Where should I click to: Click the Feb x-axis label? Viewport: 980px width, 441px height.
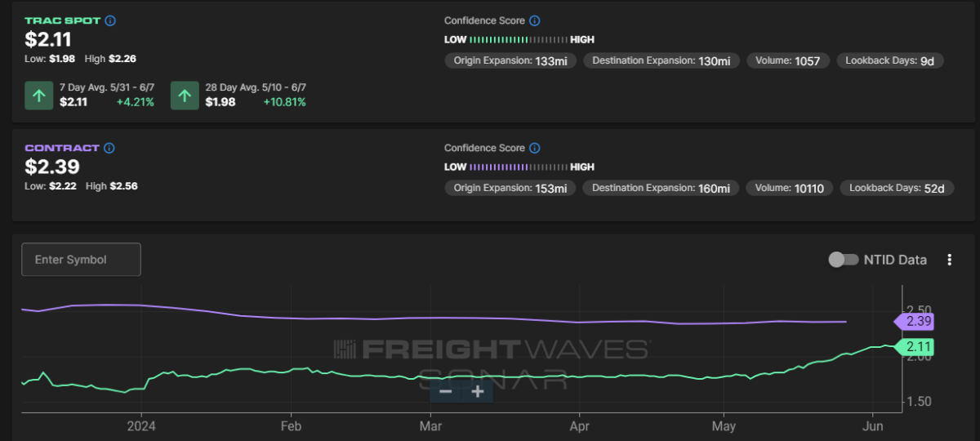click(291, 425)
